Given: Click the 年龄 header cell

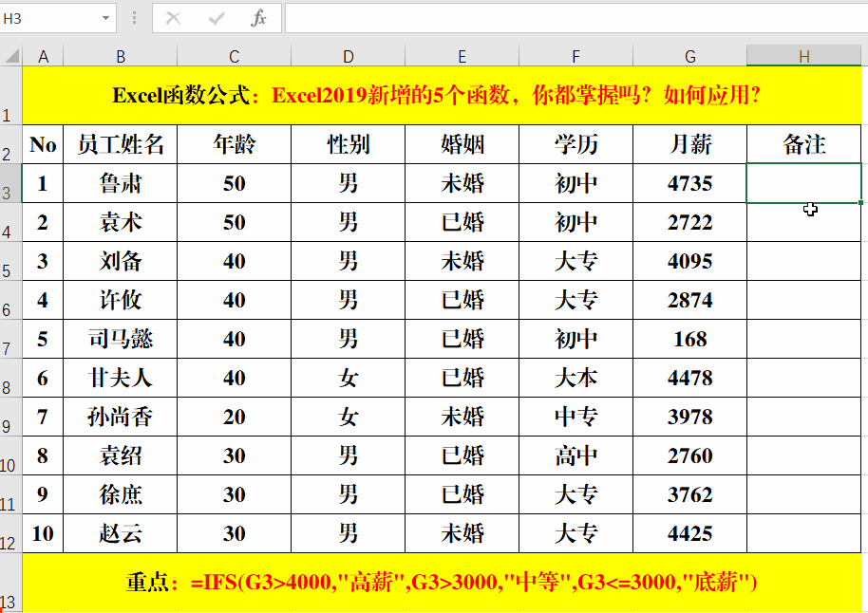Looking at the screenshot, I should 235,144.
